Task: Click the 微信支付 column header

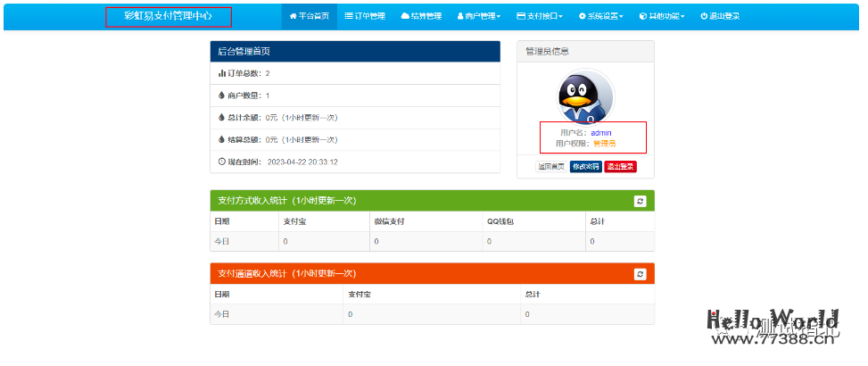Action: coord(389,221)
